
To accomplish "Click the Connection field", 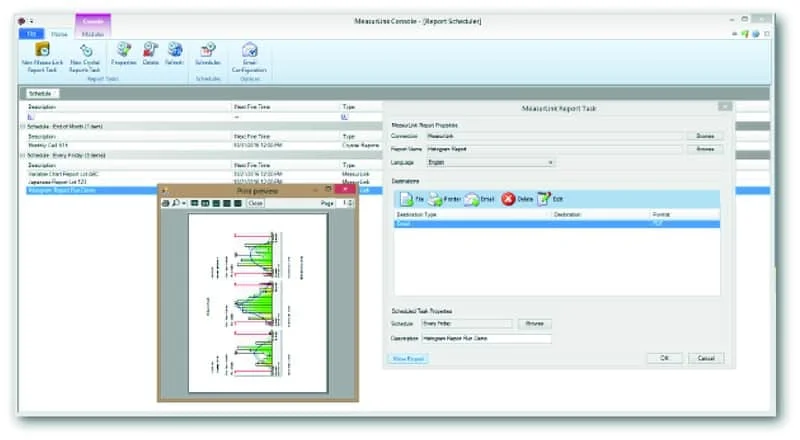I will (554, 136).
